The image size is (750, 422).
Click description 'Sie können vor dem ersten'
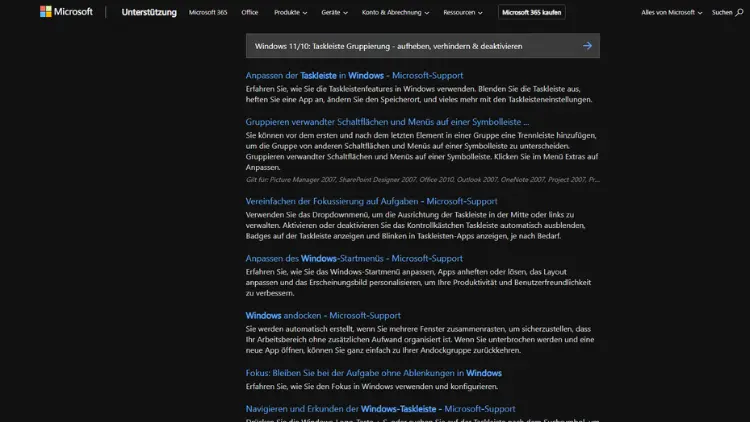pos(422,151)
